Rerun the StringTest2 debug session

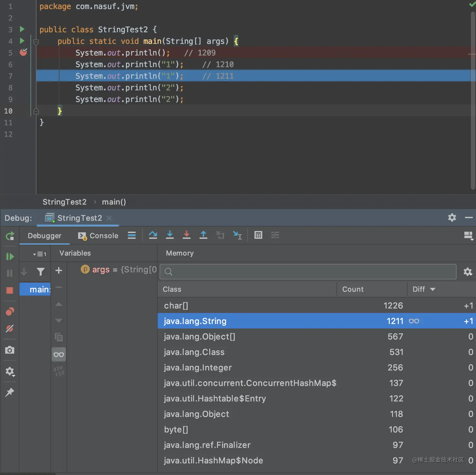click(x=10, y=236)
